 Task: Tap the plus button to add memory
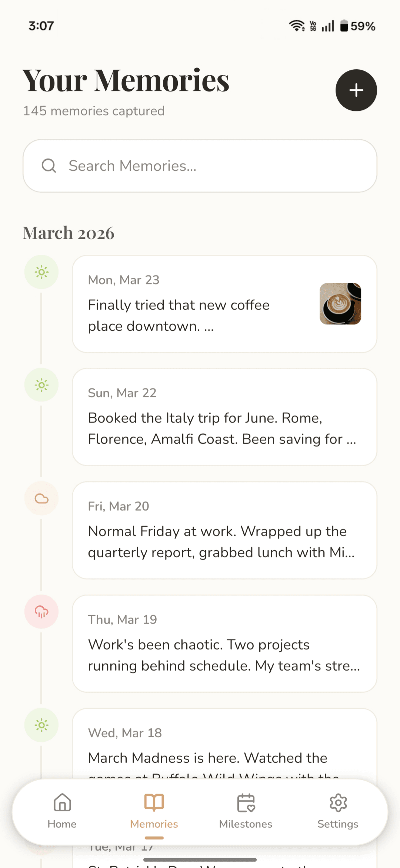click(x=356, y=90)
